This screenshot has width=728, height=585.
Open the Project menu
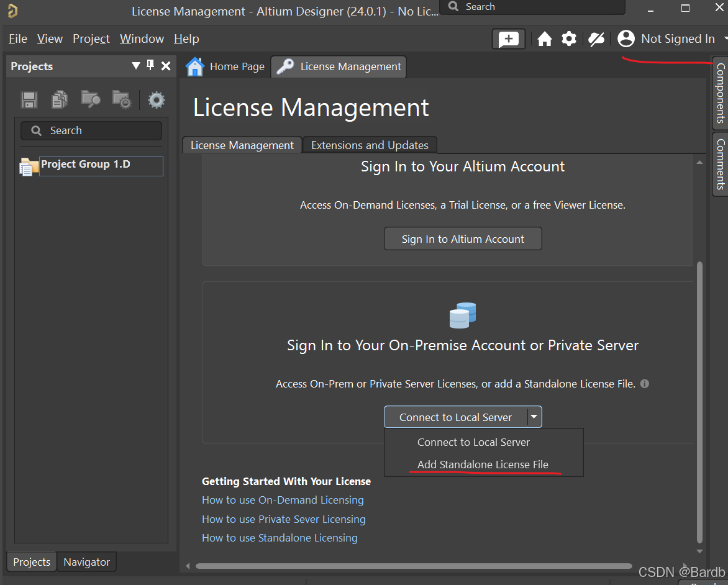[x=91, y=39]
